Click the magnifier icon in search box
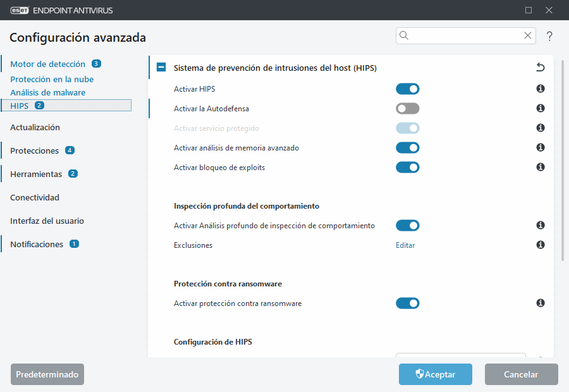The image size is (569, 392). pos(404,35)
